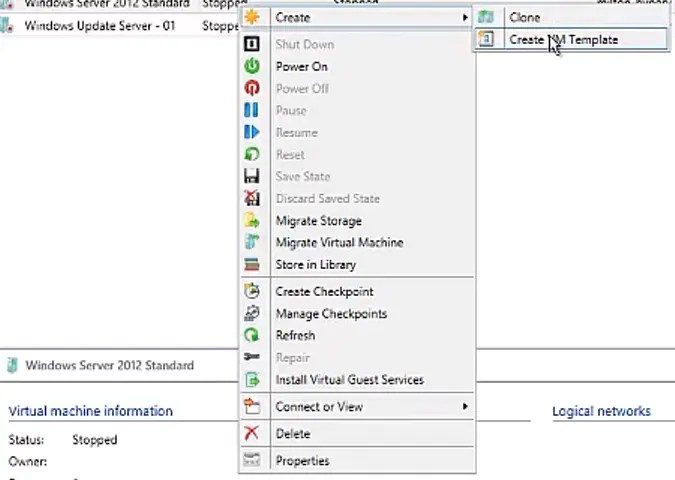Expand the Connect or View submenu arrow

[465, 406]
